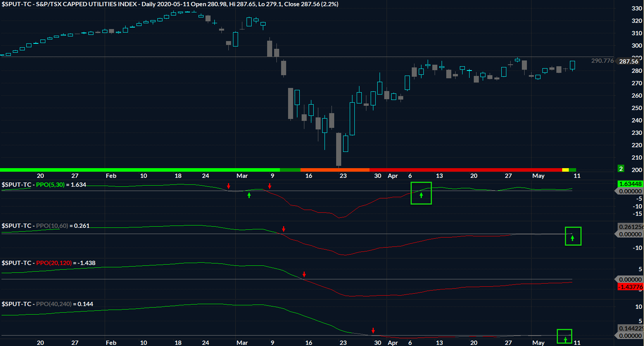Image resolution: width=644 pixels, height=346 pixels.
Task: Click the chart title S&P/TSX Capped Utilities Index
Action: tap(86, 4)
